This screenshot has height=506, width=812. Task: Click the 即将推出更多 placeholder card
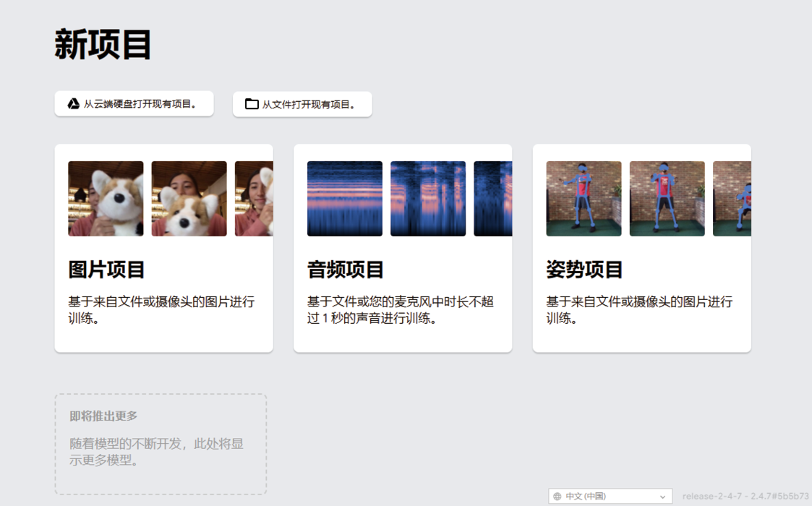pos(161,444)
